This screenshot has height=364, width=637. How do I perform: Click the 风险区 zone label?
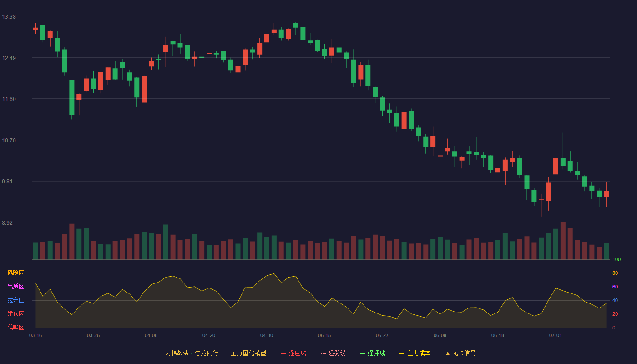[15, 273]
